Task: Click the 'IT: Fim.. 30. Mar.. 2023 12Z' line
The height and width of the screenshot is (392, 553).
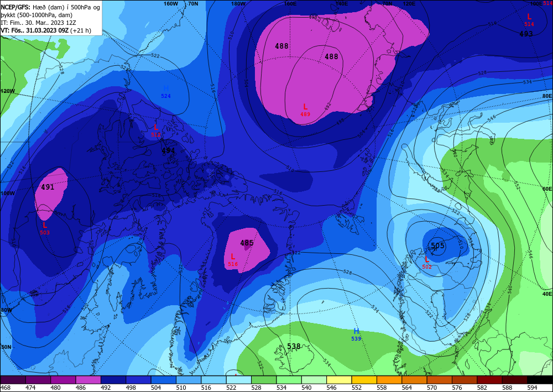Action: point(38,23)
